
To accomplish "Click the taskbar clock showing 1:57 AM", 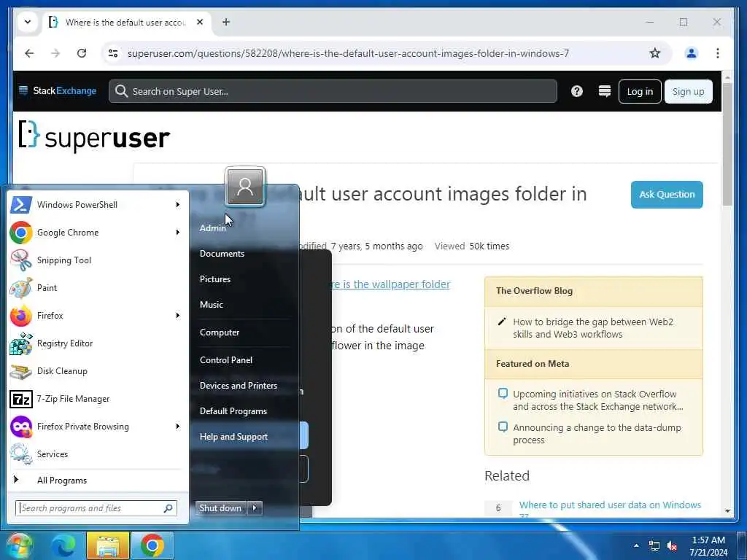I will pyautogui.click(x=708, y=546).
